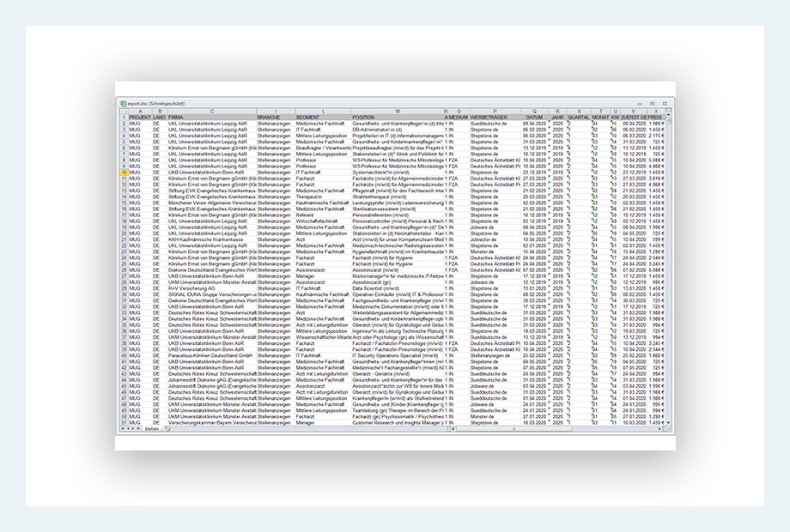Screen dimensions: 790x532
Task: Click the MONAT header cell
Action: click(600, 118)
